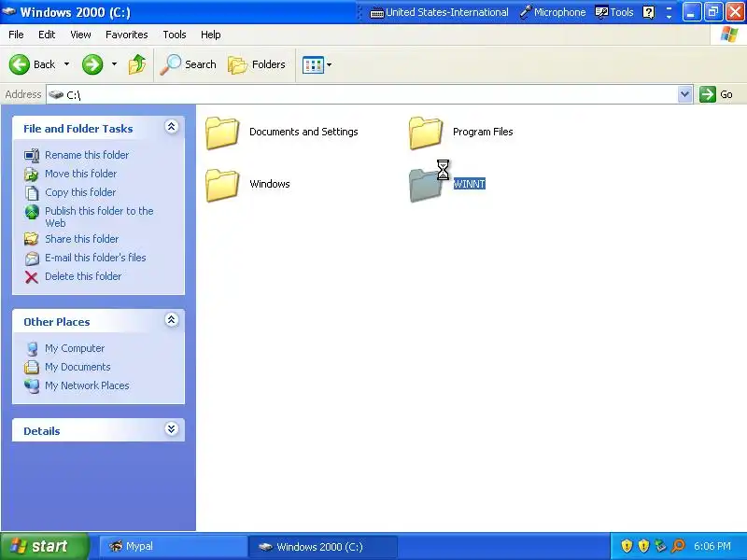Screen dimensions: 747x560
Task: Click the Move this folder icon
Action: (32, 175)
